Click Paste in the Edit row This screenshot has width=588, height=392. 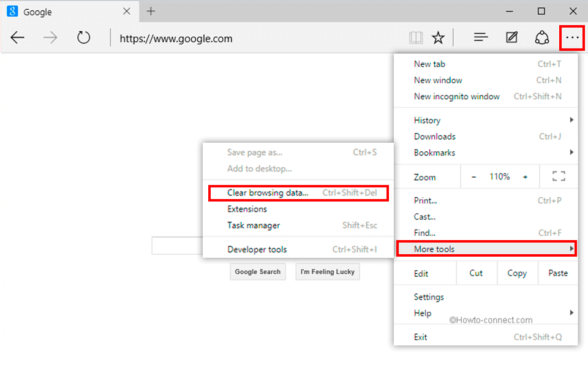pyautogui.click(x=558, y=273)
